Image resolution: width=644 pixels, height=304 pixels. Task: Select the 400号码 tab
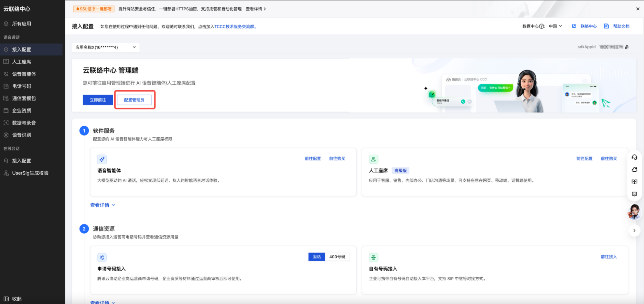337,257
